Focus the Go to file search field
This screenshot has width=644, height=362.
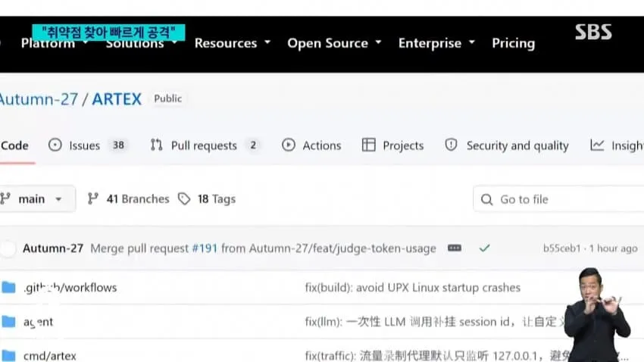558,199
